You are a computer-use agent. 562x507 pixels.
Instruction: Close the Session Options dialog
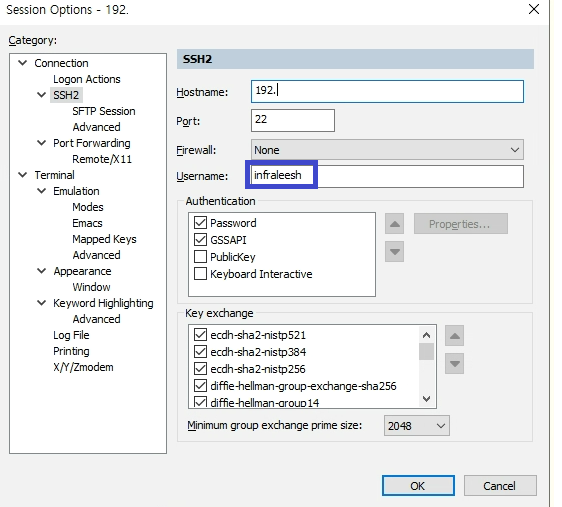pos(534,9)
